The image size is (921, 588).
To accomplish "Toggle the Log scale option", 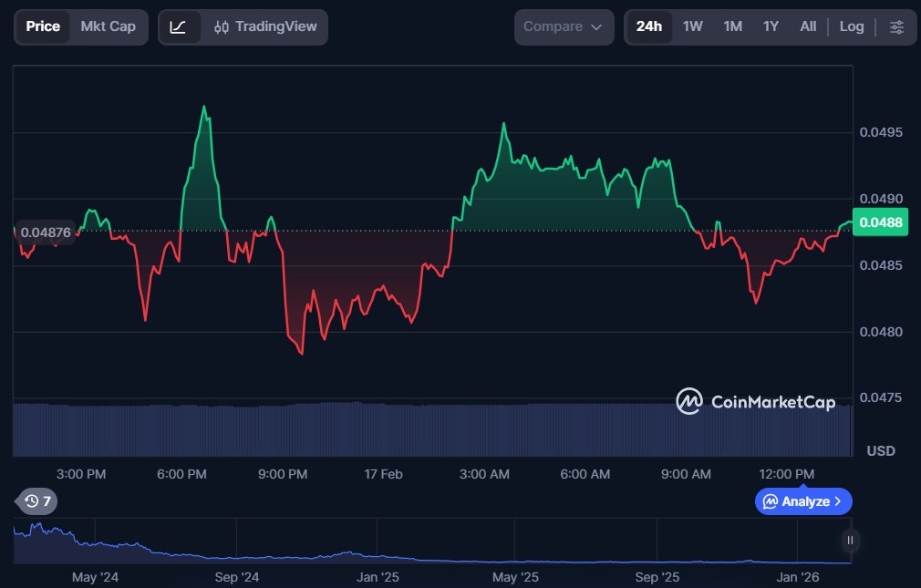I will coord(851,27).
